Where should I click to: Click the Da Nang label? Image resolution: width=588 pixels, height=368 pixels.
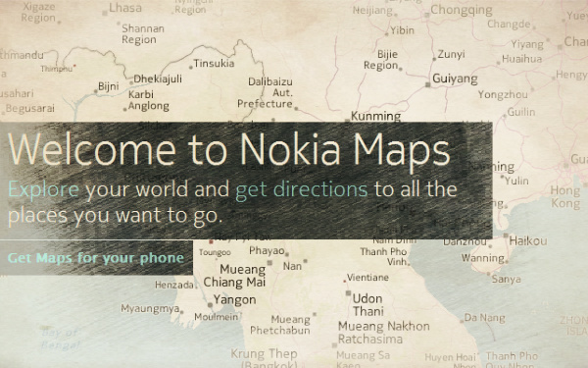(484, 318)
